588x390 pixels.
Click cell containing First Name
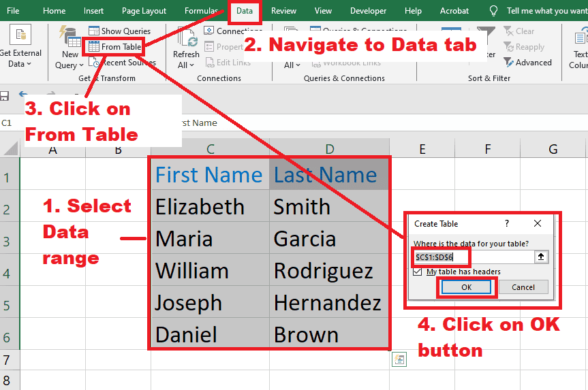pyautogui.click(x=210, y=174)
